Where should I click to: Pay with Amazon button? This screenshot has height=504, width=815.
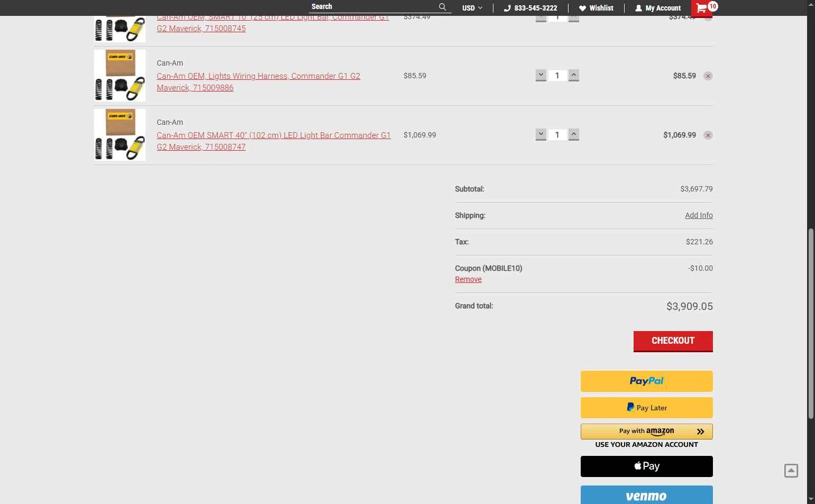(646, 432)
